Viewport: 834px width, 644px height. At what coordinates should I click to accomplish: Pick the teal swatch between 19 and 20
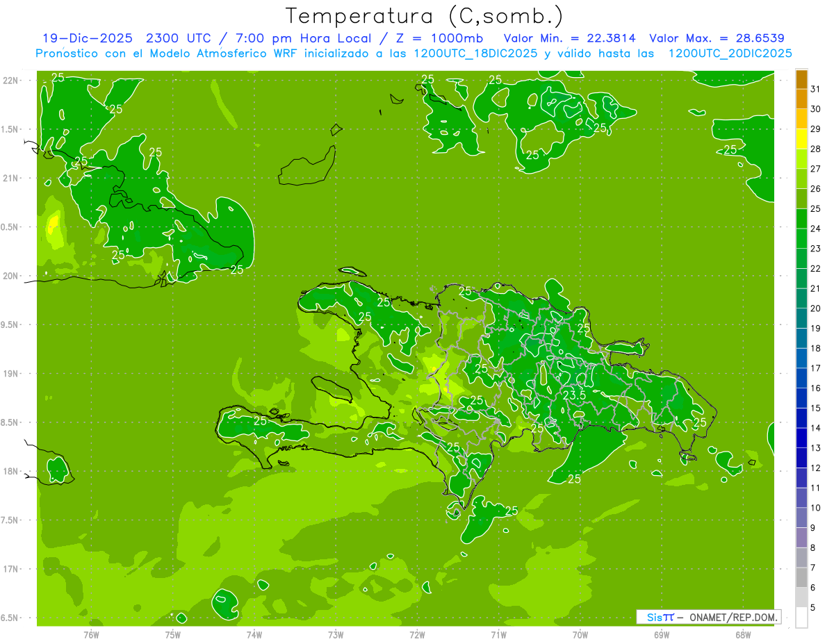(x=801, y=318)
